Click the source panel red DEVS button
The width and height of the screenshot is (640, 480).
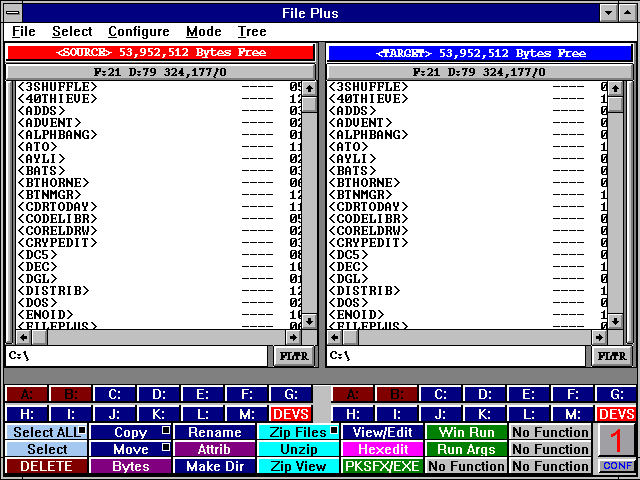pyautogui.click(x=290, y=414)
